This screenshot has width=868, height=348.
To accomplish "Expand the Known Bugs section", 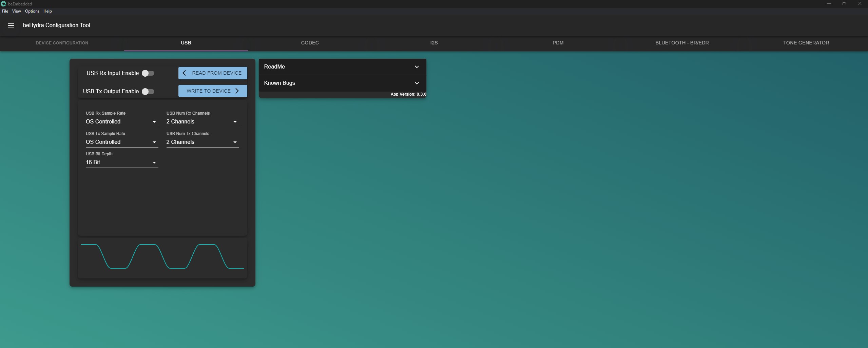I will pyautogui.click(x=342, y=83).
